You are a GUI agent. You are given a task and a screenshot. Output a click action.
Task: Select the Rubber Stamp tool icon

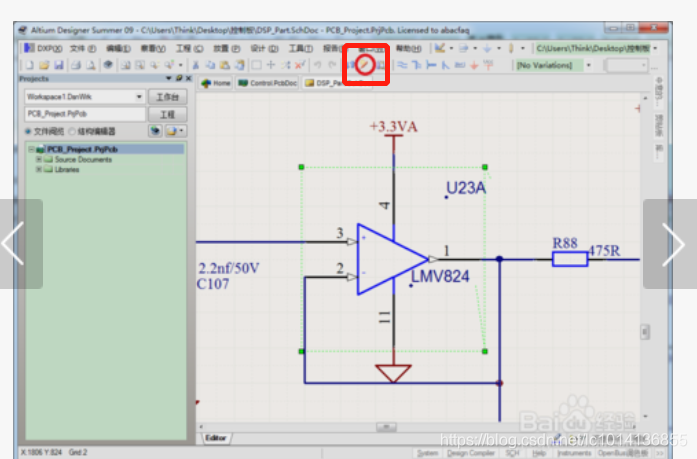pos(240,65)
